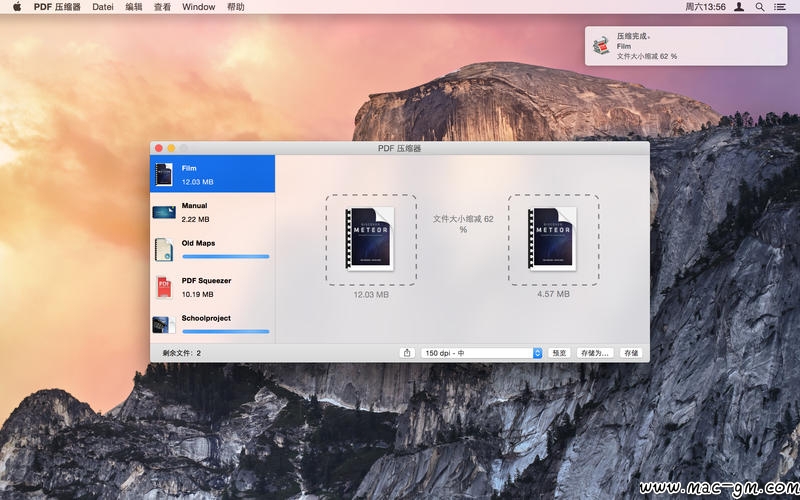
Task: Close the PDF 压缩器 window
Action: (159, 148)
